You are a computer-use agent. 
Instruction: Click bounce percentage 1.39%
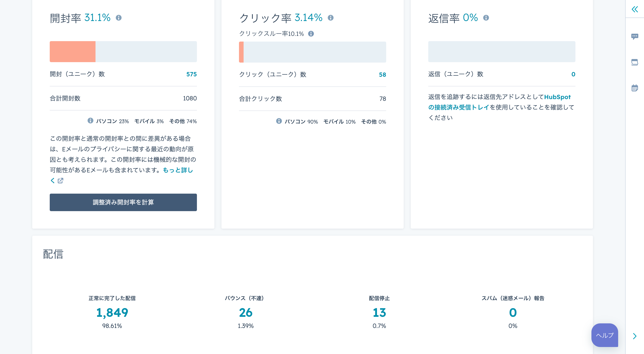pyautogui.click(x=246, y=326)
